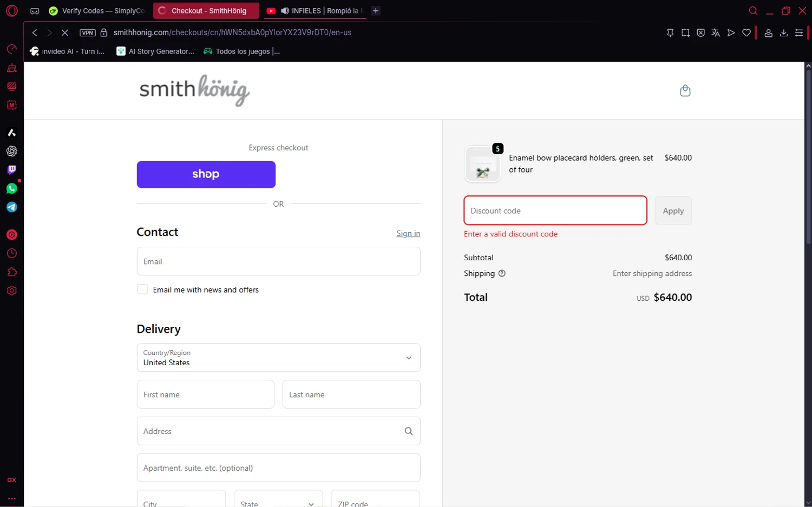812x507 pixels.
Task: Pay with the Shop express button
Action: click(x=206, y=174)
